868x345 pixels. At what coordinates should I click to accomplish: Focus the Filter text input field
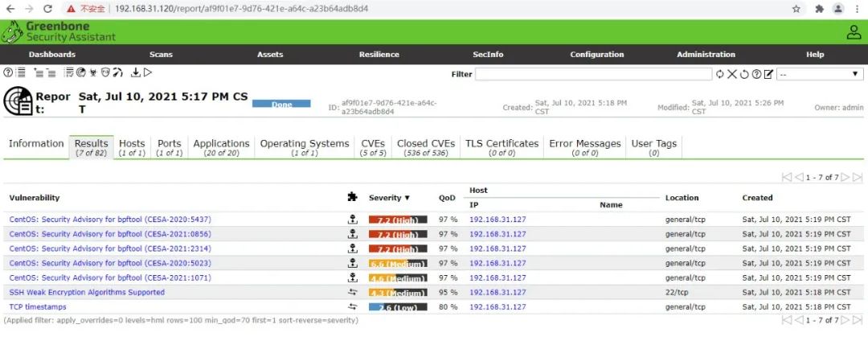point(593,74)
